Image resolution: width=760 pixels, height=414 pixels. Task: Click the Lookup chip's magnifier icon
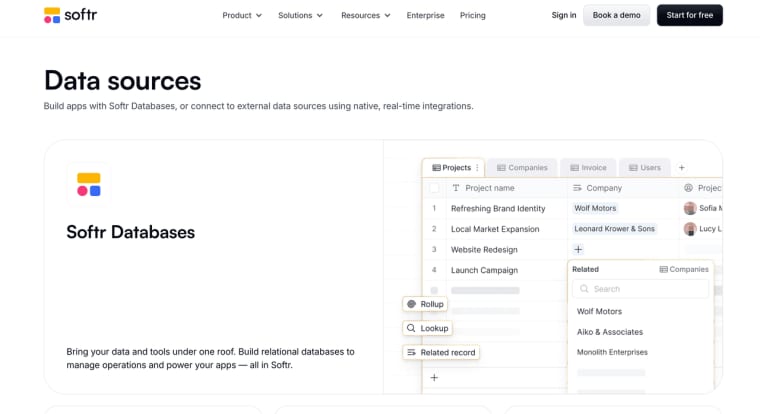tap(411, 328)
